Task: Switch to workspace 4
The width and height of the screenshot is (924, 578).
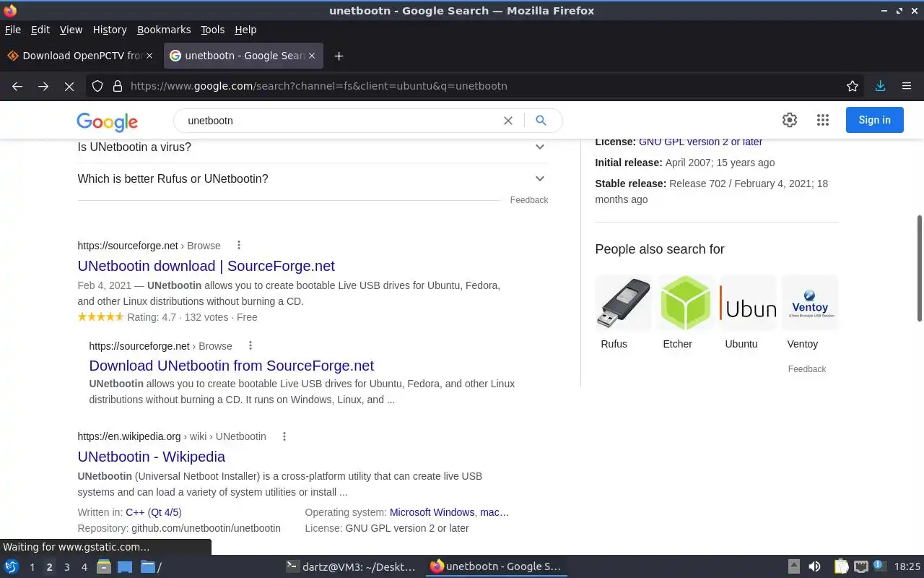Action: 84,567
